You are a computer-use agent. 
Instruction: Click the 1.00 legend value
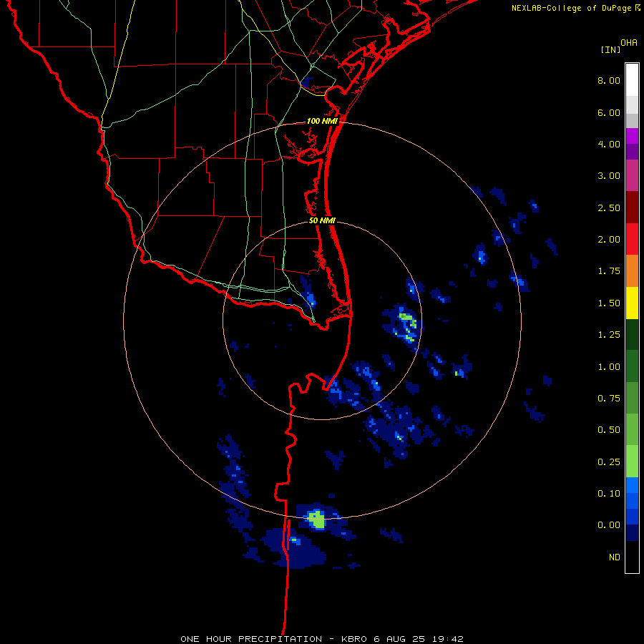click(609, 367)
